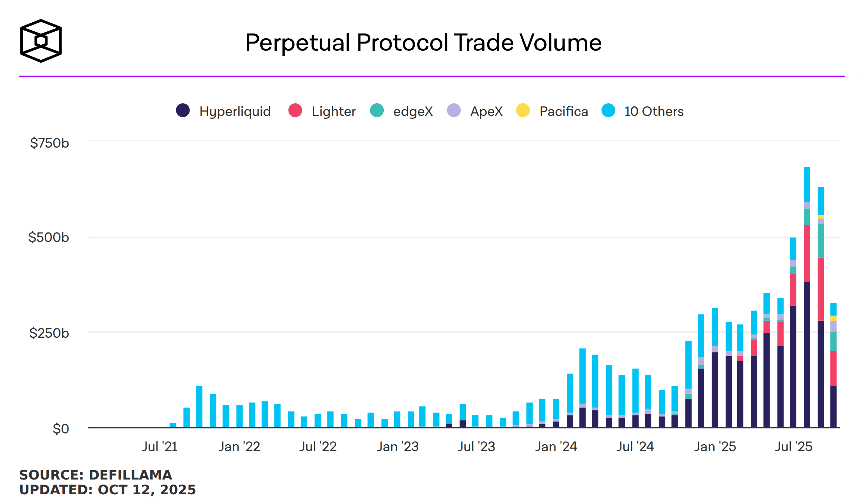Hide 10 Others series via legend label
865x504 pixels.
[x=654, y=112]
